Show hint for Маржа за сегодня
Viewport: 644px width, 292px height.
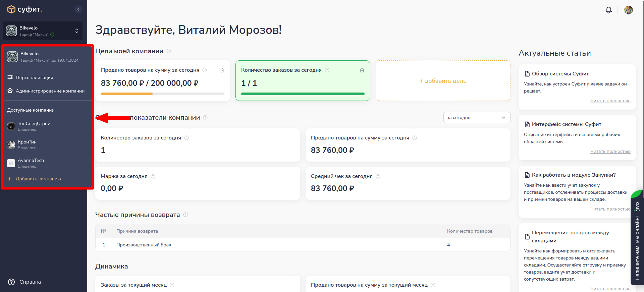[153, 176]
